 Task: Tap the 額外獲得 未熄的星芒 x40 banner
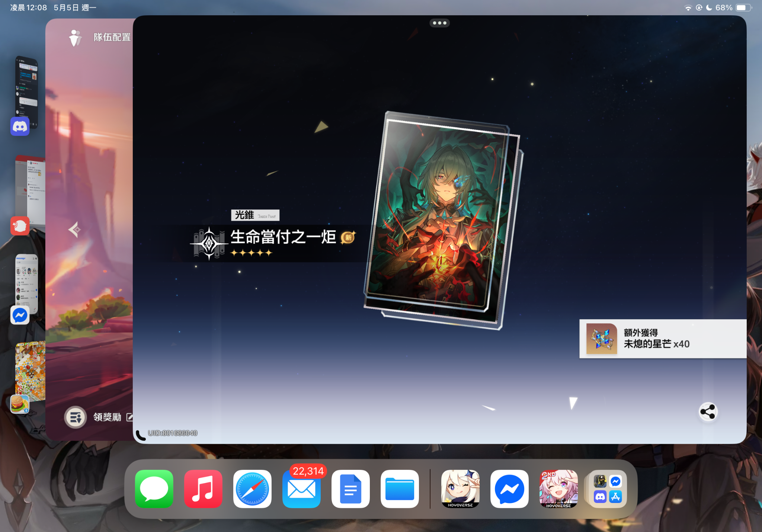pos(663,339)
